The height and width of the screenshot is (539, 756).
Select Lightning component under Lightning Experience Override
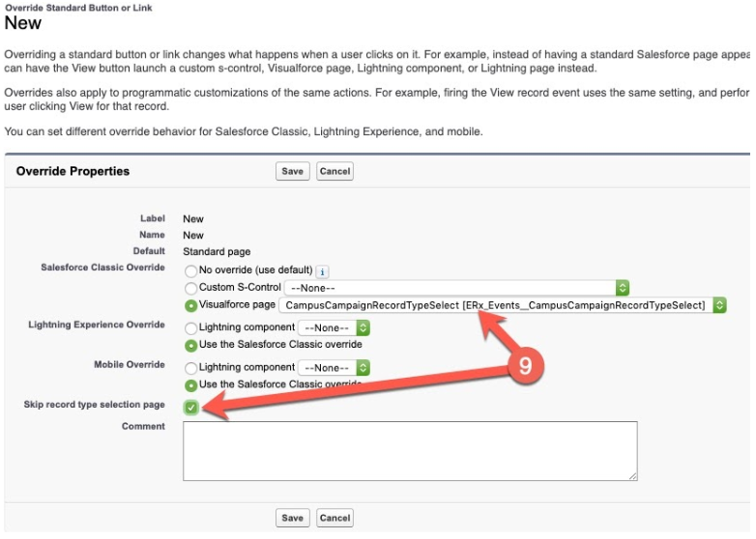(x=190, y=328)
